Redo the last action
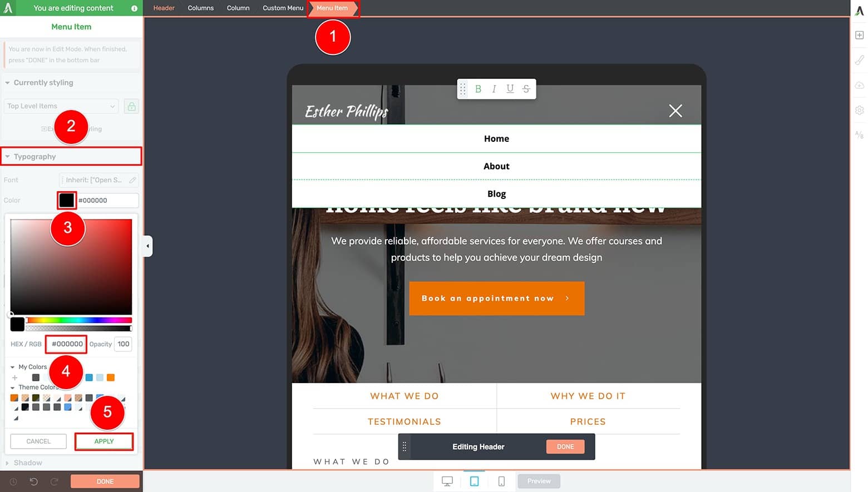The image size is (868, 492). click(x=54, y=481)
